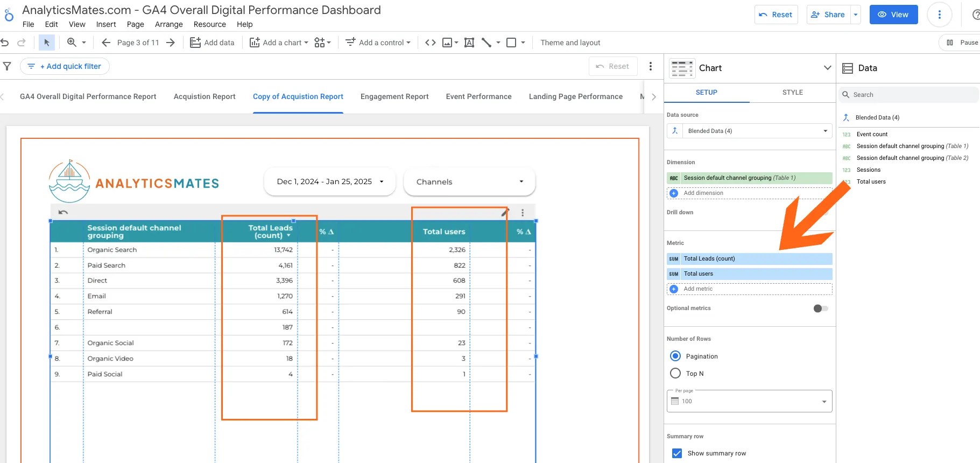Edit the blend via the merge icon
The width and height of the screenshot is (980, 463).
(x=675, y=131)
